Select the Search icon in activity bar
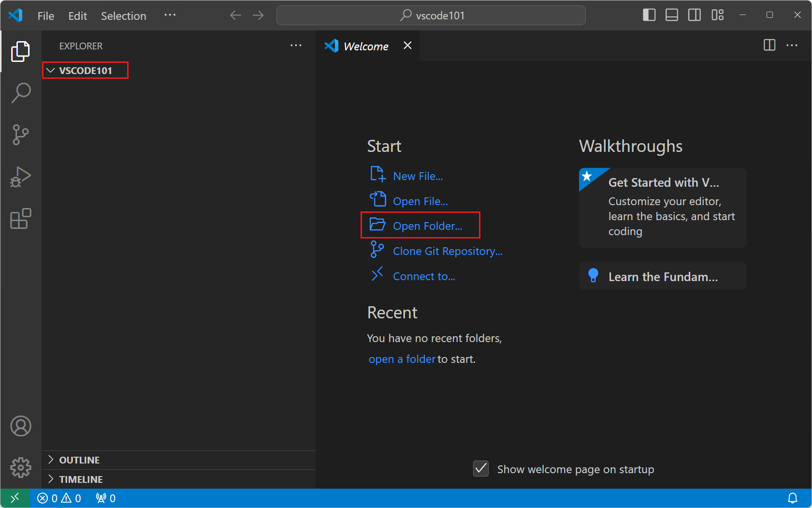The width and height of the screenshot is (812, 508). pyautogui.click(x=20, y=92)
